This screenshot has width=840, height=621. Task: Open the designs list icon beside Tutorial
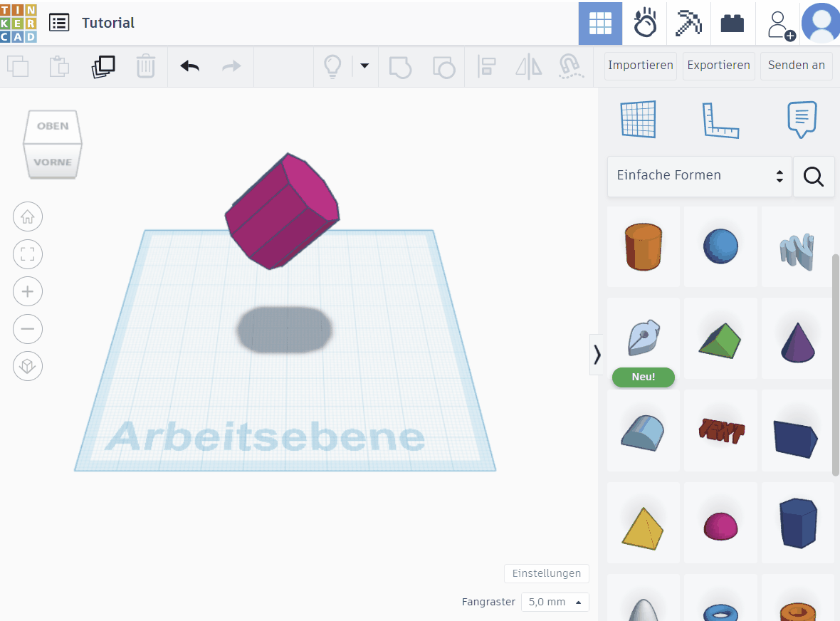tap(59, 23)
